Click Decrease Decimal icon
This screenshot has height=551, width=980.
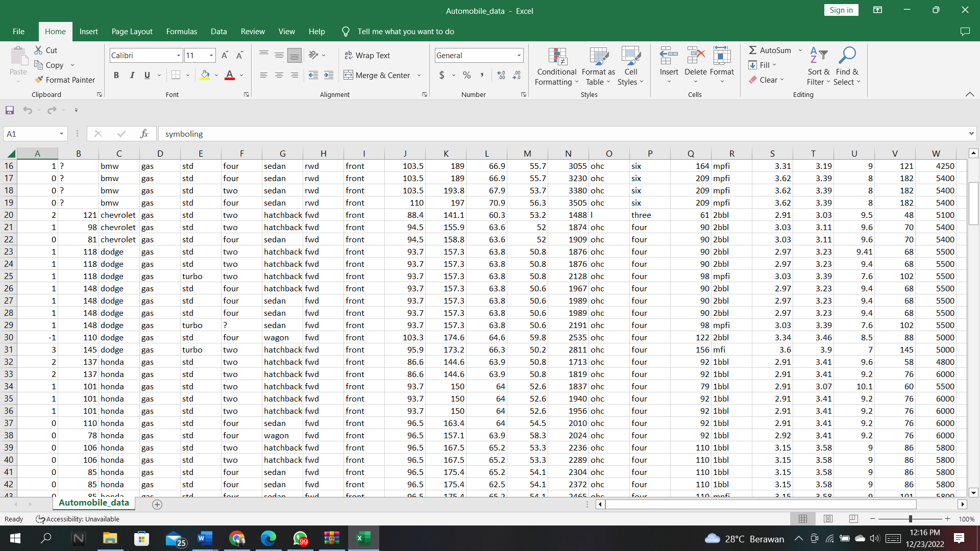tap(517, 75)
